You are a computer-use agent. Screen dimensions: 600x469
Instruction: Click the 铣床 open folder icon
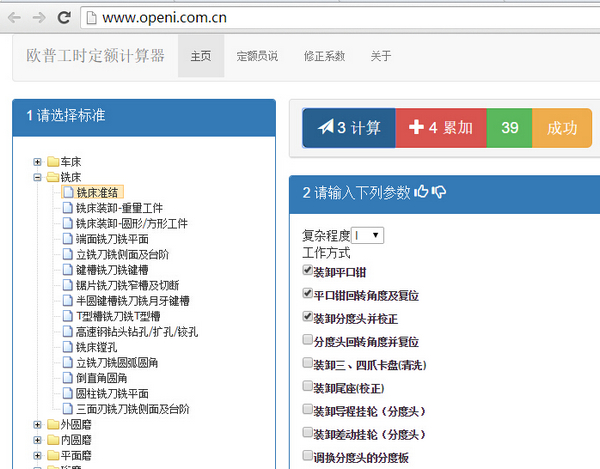(53, 177)
